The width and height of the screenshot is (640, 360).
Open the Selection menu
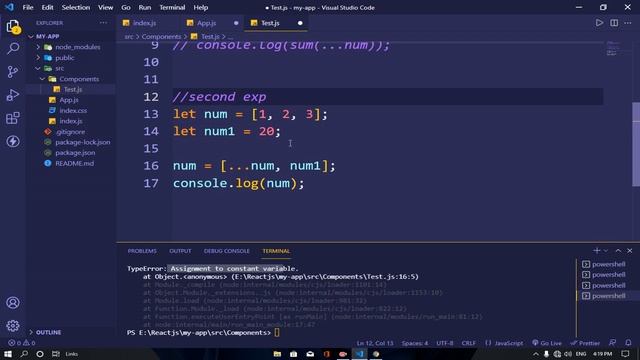pos(76,7)
